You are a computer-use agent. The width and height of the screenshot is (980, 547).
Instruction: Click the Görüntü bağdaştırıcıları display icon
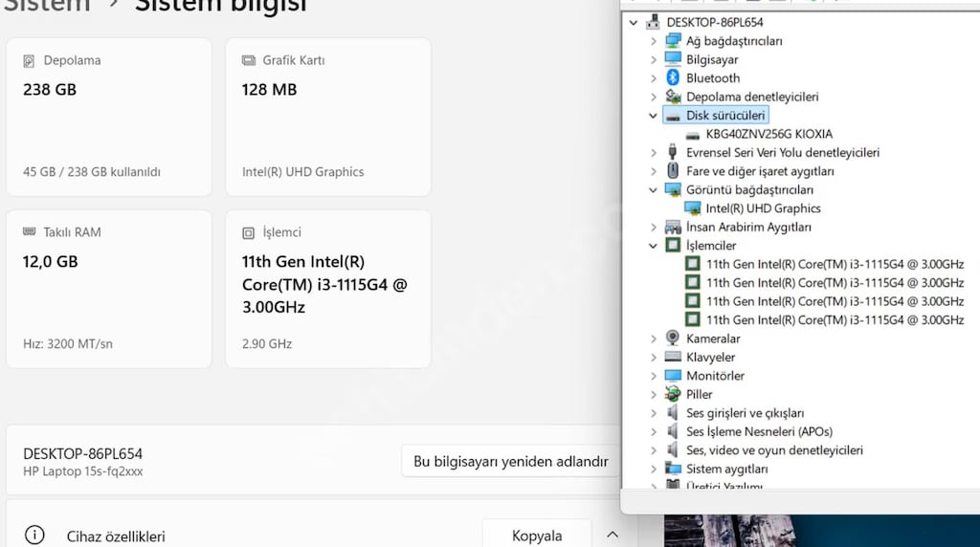pyautogui.click(x=673, y=189)
